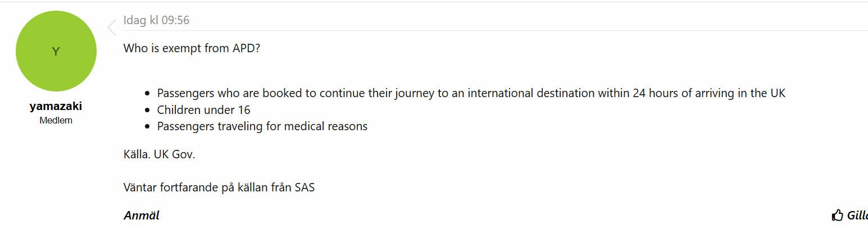The height and width of the screenshot is (229, 868).
Task: Click the bullet dot before "Children under 16"
Action: [x=147, y=111]
